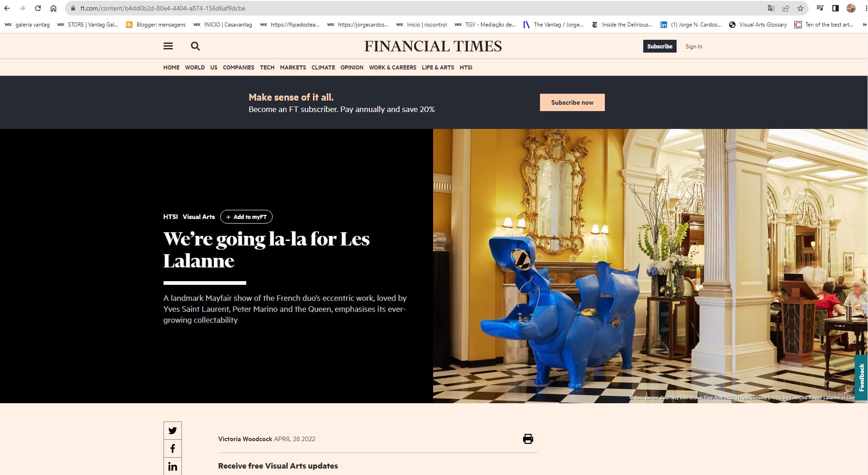The width and height of the screenshot is (868, 475).
Task: Open the Feedback side tab
Action: 862,378
